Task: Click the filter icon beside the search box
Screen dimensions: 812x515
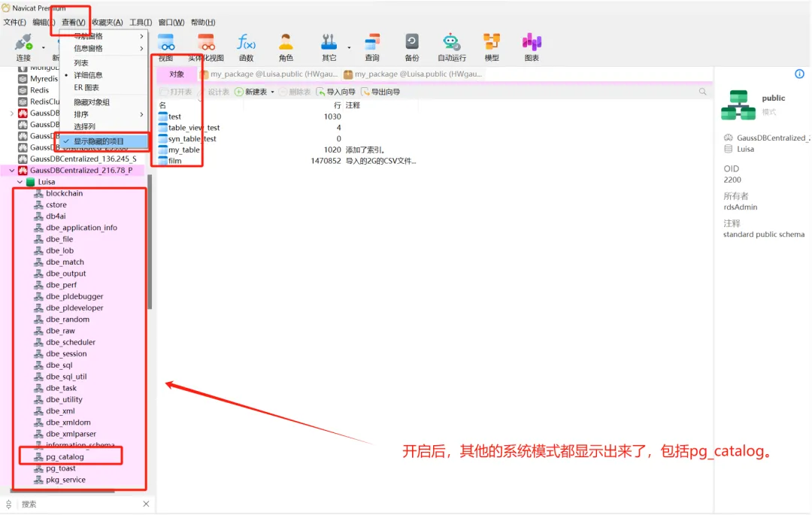Action: point(9,504)
